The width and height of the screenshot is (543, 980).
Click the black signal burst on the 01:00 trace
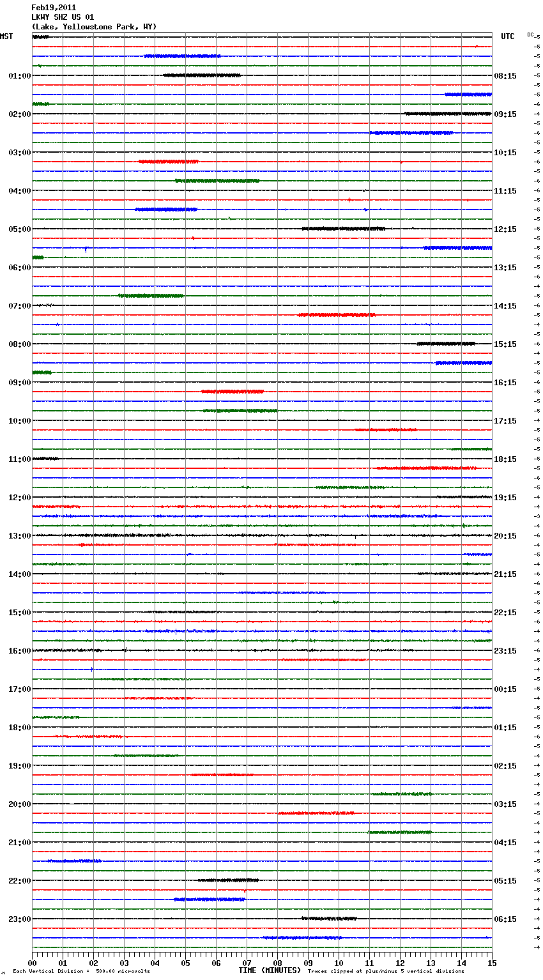pyautogui.click(x=202, y=75)
